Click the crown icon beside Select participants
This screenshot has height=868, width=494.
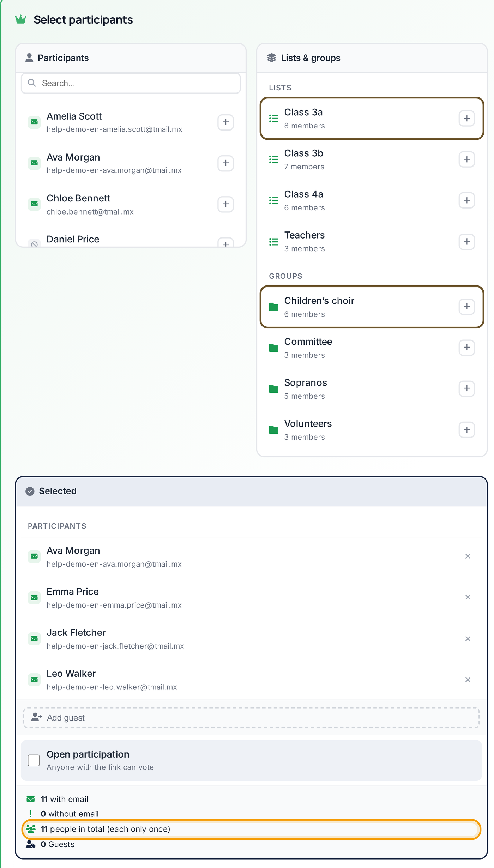21,19
